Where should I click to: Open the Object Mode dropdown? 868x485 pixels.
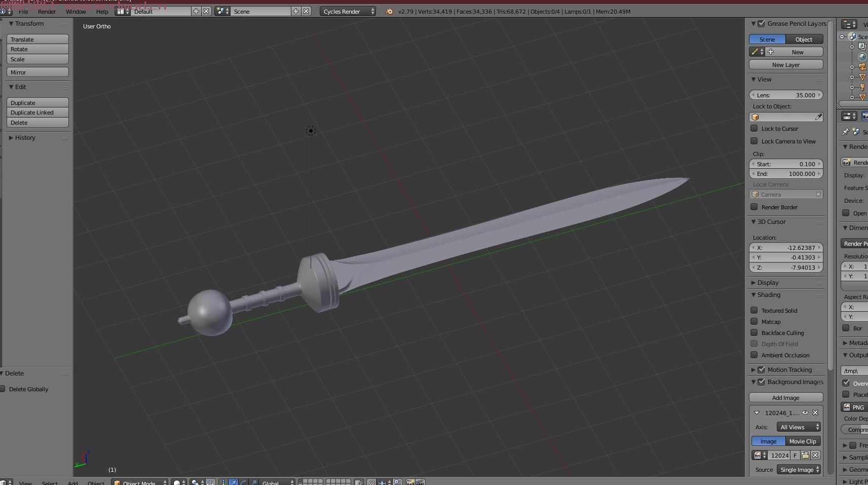tap(140, 482)
